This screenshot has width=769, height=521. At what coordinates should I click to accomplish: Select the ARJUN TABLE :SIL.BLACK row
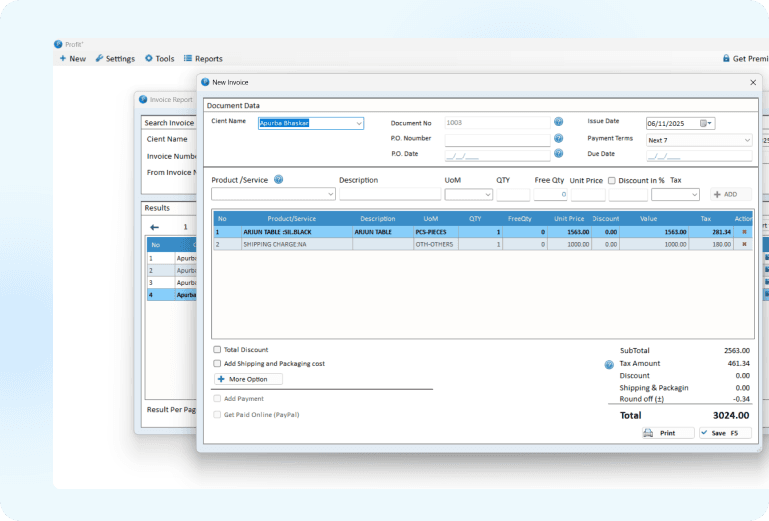pos(483,232)
